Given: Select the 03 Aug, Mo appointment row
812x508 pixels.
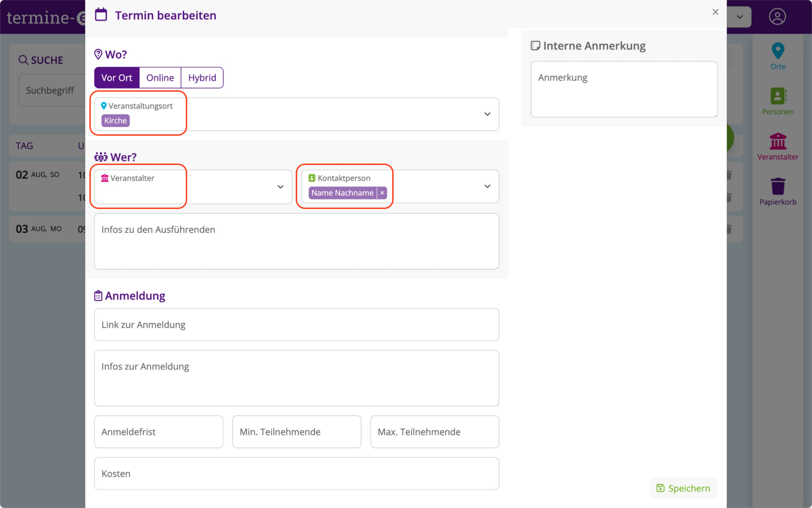Looking at the screenshot, I should 47,229.
